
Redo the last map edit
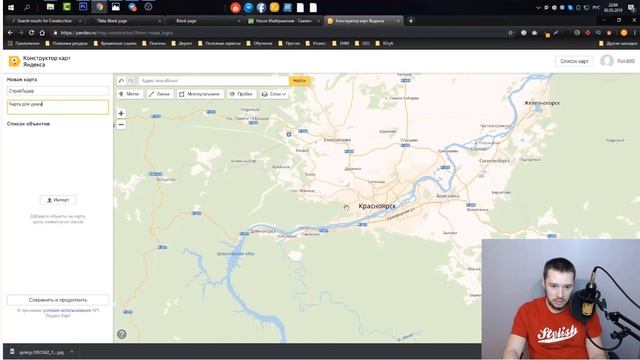130,81
